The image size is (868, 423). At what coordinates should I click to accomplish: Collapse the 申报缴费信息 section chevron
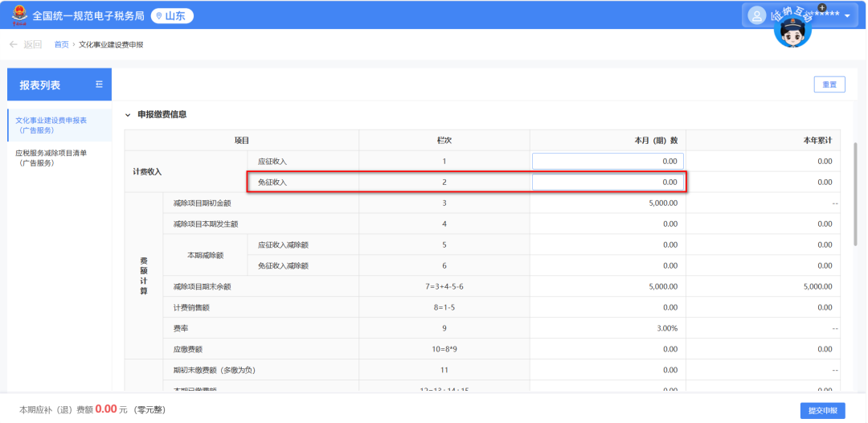[128, 115]
